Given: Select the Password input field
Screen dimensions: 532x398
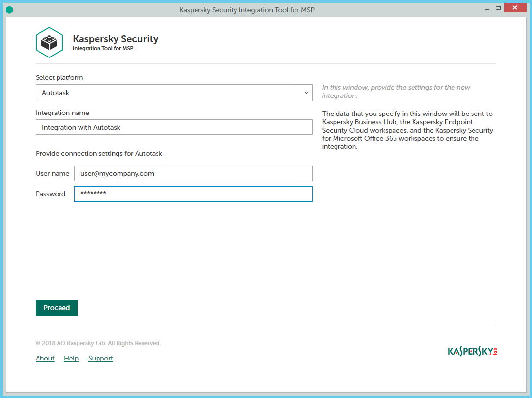Looking at the screenshot, I should 193,194.
